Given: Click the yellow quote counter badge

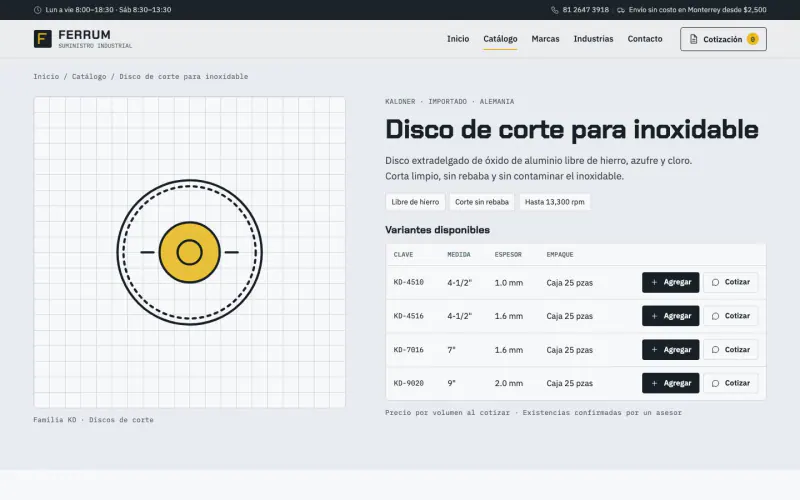Looking at the screenshot, I should 752,39.
